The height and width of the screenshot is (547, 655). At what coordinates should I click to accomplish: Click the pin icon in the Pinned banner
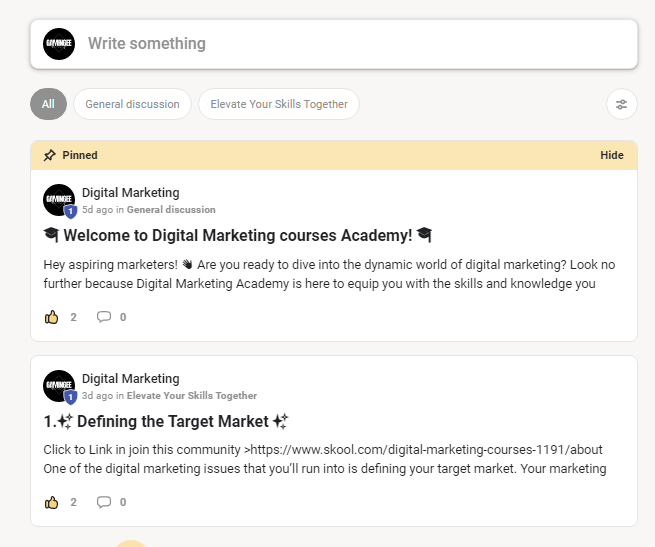click(x=50, y=155)
